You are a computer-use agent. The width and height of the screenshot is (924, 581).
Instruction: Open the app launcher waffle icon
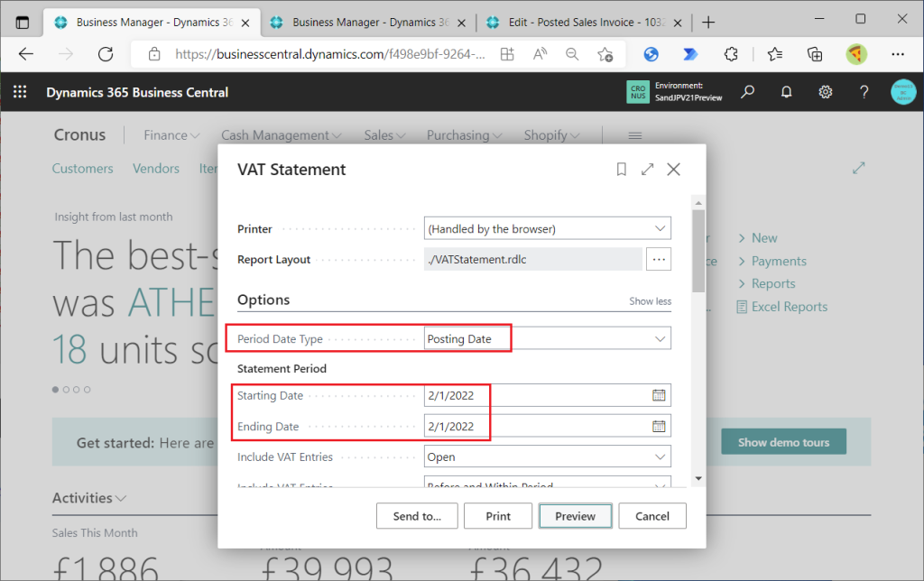pyautogui.click(x=20, y=92)
